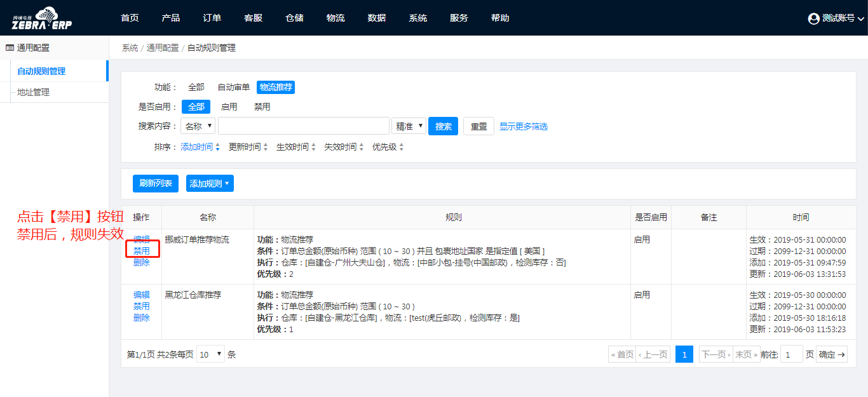
Task: Click the search content text input
Action: tap(303, 126)
